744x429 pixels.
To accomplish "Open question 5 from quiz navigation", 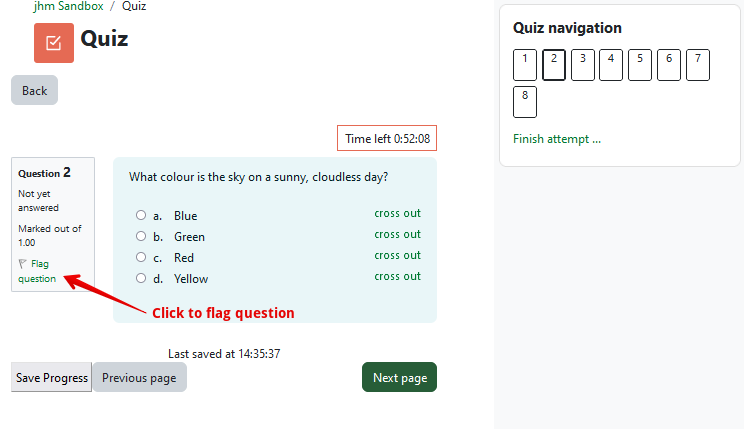I will point(640,65).
